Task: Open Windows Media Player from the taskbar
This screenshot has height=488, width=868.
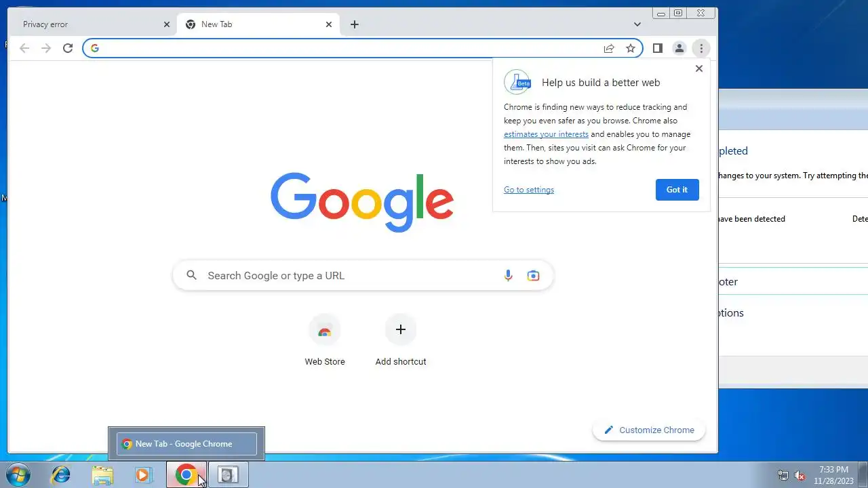Action: coord(143,475)
